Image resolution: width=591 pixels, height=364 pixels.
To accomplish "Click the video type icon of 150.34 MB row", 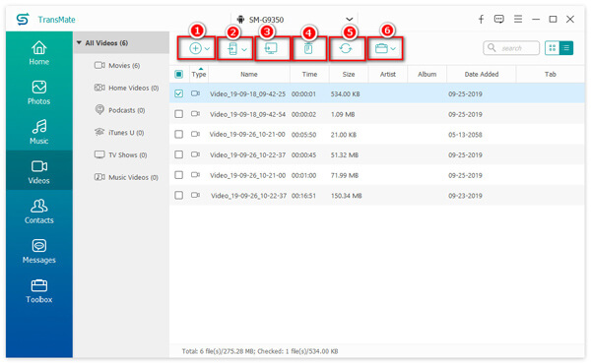I will 195,195.
